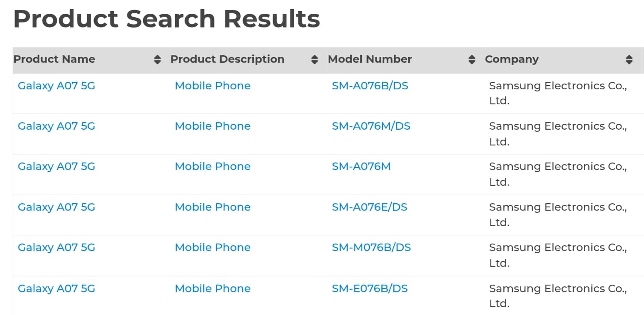Open Galaxy A07 5G in first row
This screenshot has height=315, width=644.
point(56,86)
